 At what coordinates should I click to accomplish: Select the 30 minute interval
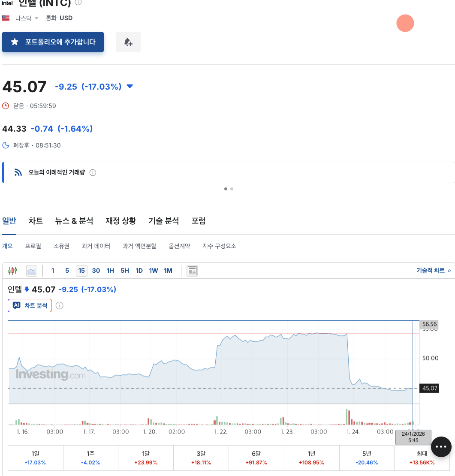pyautogui.click(x=96, y=271)
